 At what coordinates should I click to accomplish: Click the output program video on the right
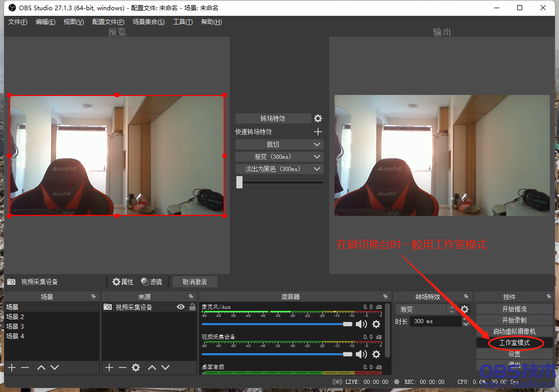pyautogui.click(x=442, y=155)
